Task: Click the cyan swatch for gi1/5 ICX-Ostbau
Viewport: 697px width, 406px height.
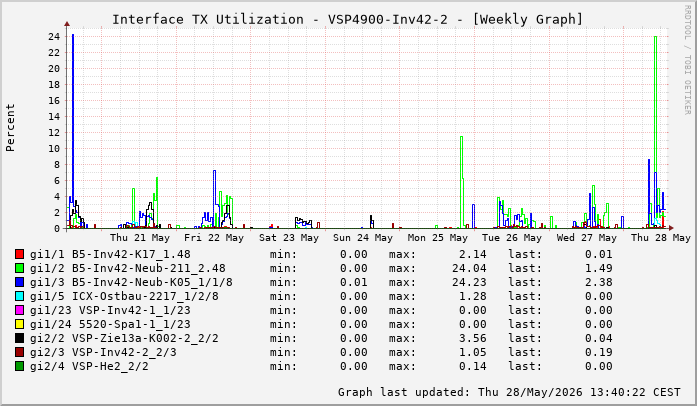Action: (x=19, y=296)
